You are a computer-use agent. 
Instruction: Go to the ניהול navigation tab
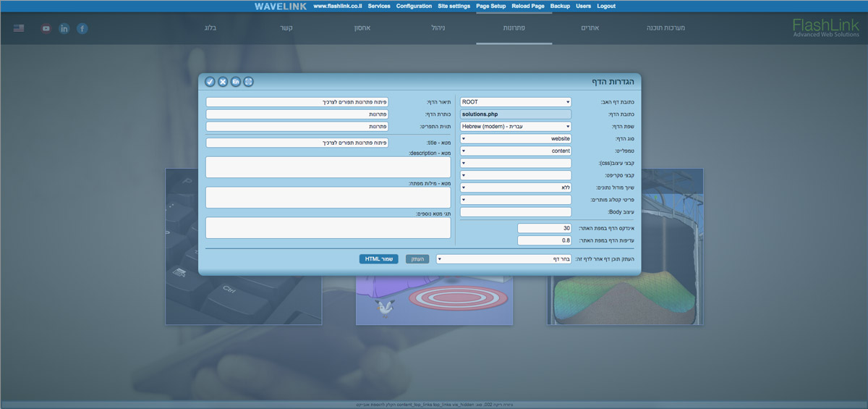(439, 28)
